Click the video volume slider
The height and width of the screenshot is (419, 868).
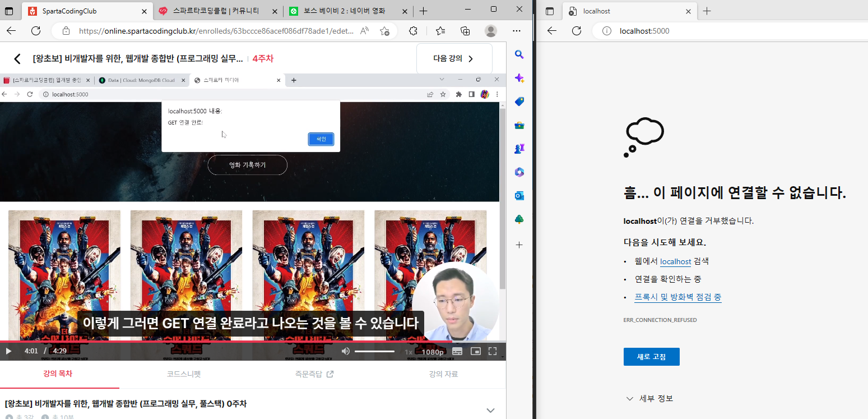click(374, 352)
